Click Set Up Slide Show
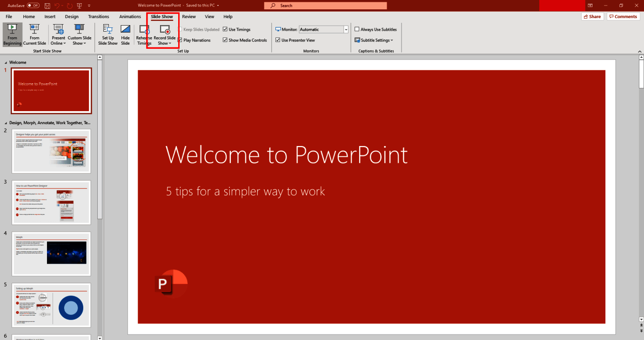Viewport: 644px width, 340px height. point(107,34)
